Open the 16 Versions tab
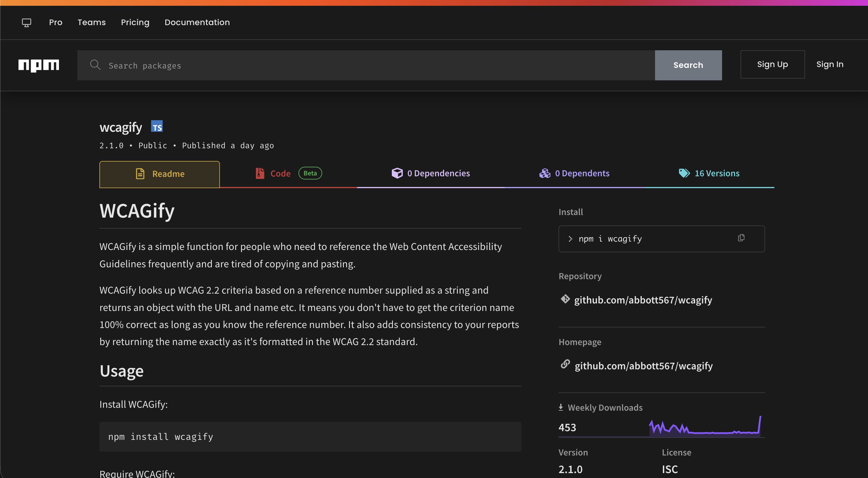This screenshot has height=478, width=868. pyautogui.click(x=709, y=174)
